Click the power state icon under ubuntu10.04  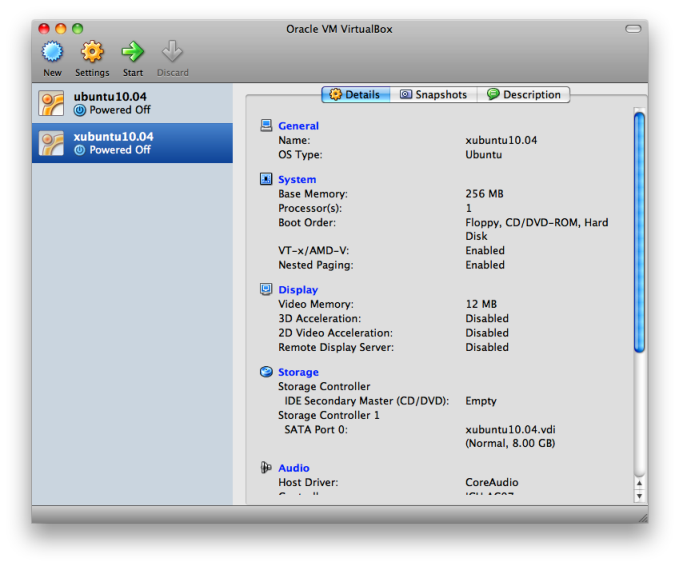80,110
